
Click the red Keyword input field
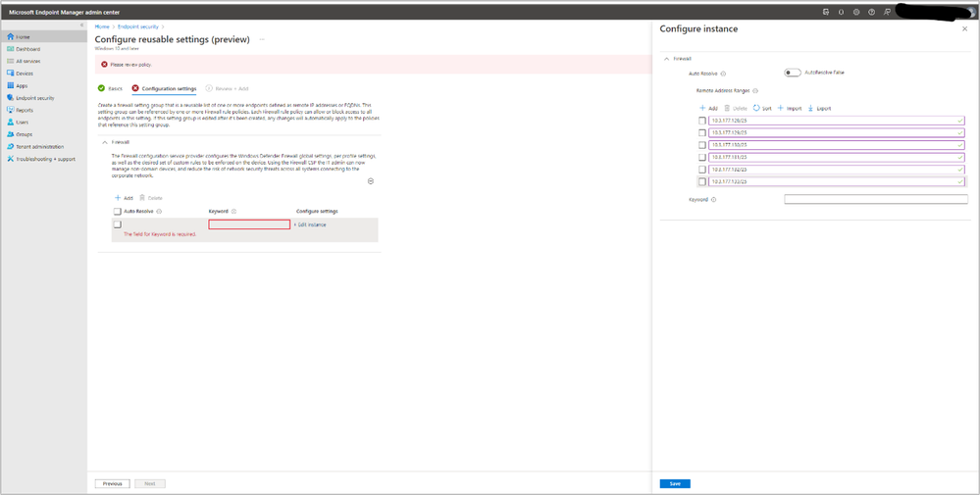(x=249, y=224)
